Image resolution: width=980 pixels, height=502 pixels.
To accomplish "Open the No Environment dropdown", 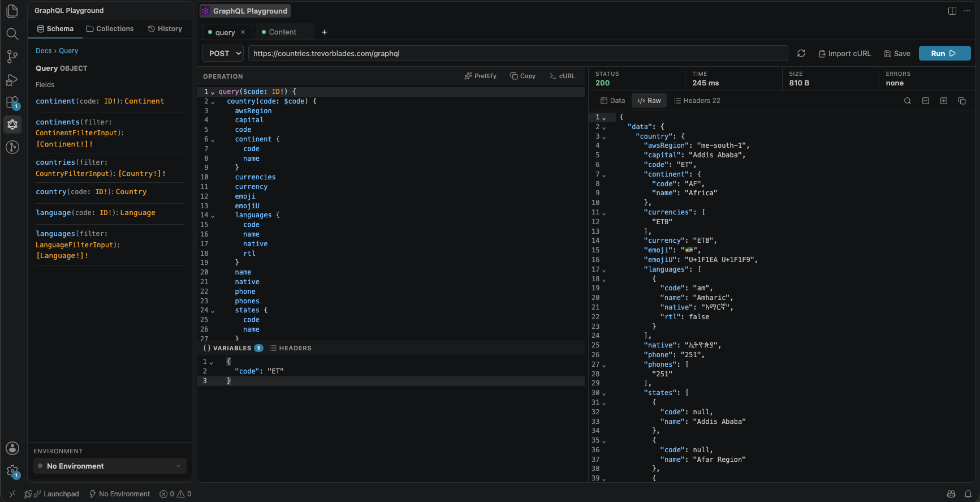I will coord(110,466).
